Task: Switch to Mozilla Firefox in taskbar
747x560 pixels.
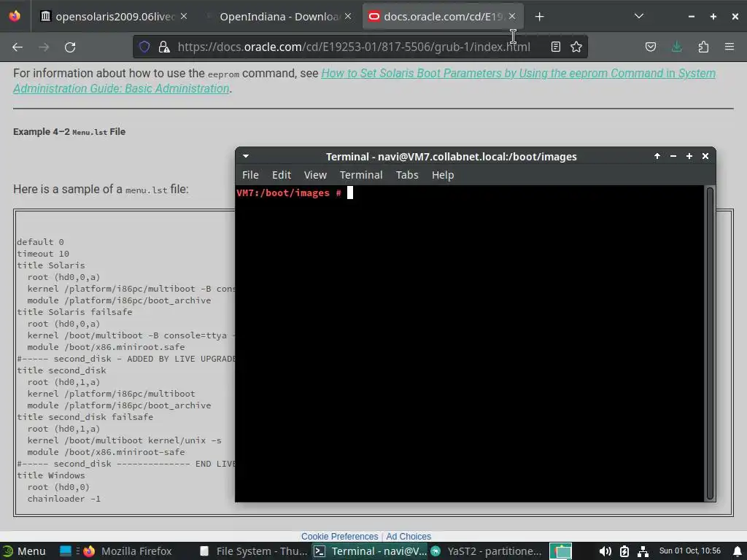Action: [128, 551]
